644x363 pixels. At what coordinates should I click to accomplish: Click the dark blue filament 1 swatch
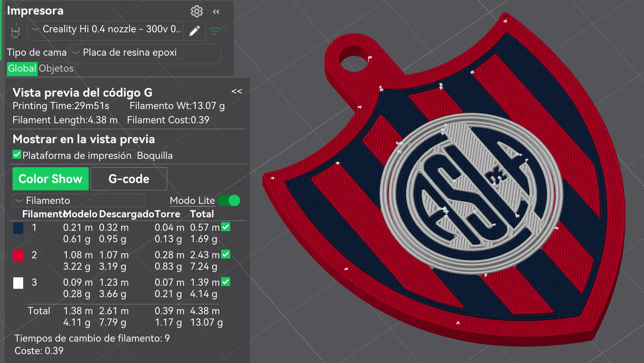[x=18, y=228]
